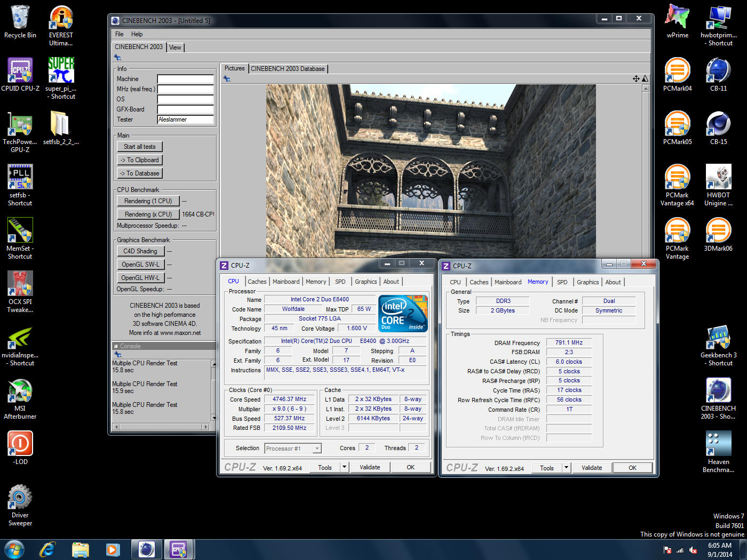Viewport: 747px width, 560px height.
Task: Open Processor #1 selection dropdown in CPU-Z
Action: tap(293, 449)
